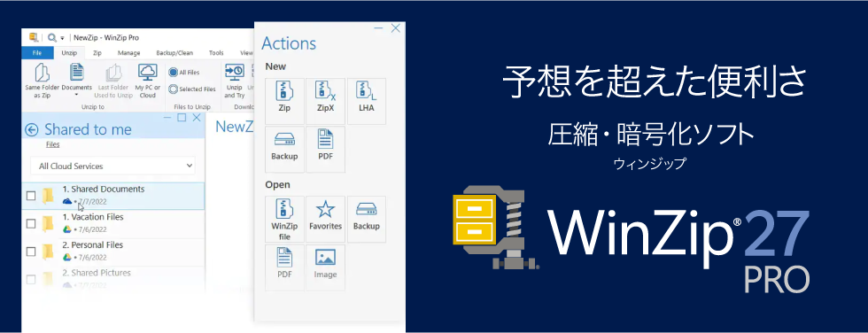The image size is (868, 333).
Task: Close the Shared to me pane
Action: click(197, 118)
